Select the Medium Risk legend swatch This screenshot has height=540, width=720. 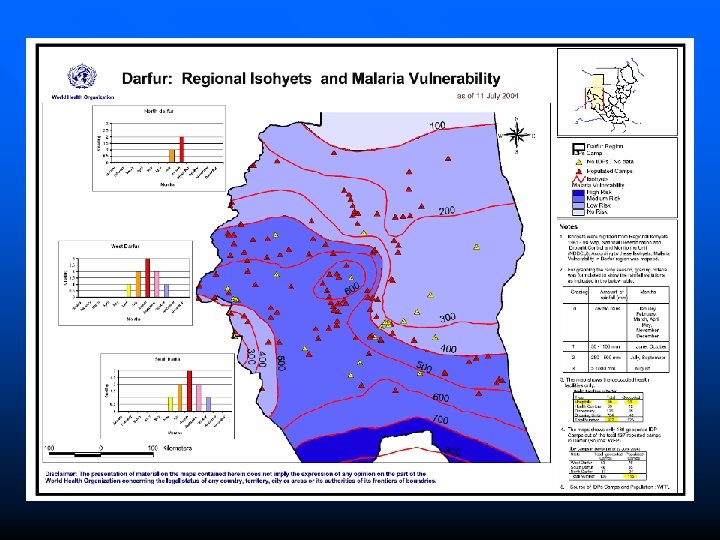pyautogui.click(x=578, y=199)
